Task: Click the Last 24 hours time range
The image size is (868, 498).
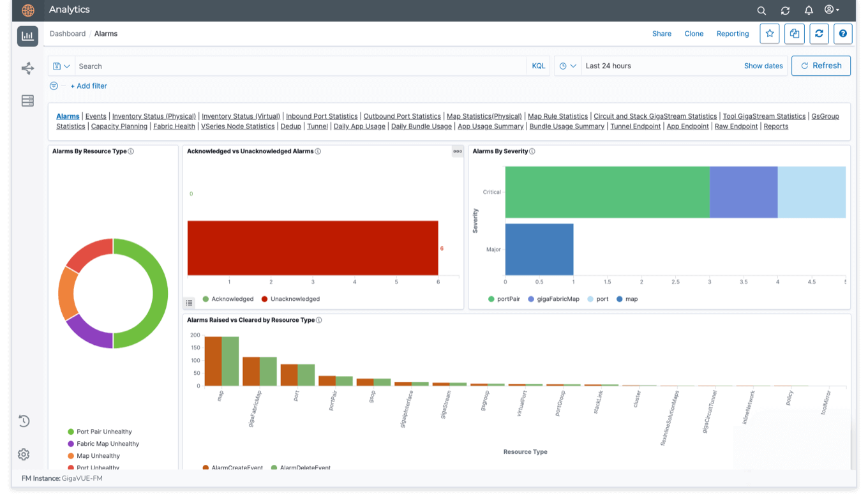Action: click(608, 66)
